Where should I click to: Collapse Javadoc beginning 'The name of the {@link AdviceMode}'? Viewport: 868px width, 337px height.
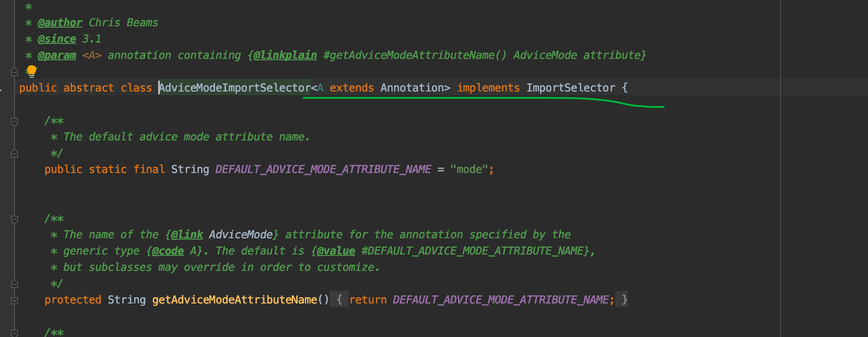coord(14,219)
